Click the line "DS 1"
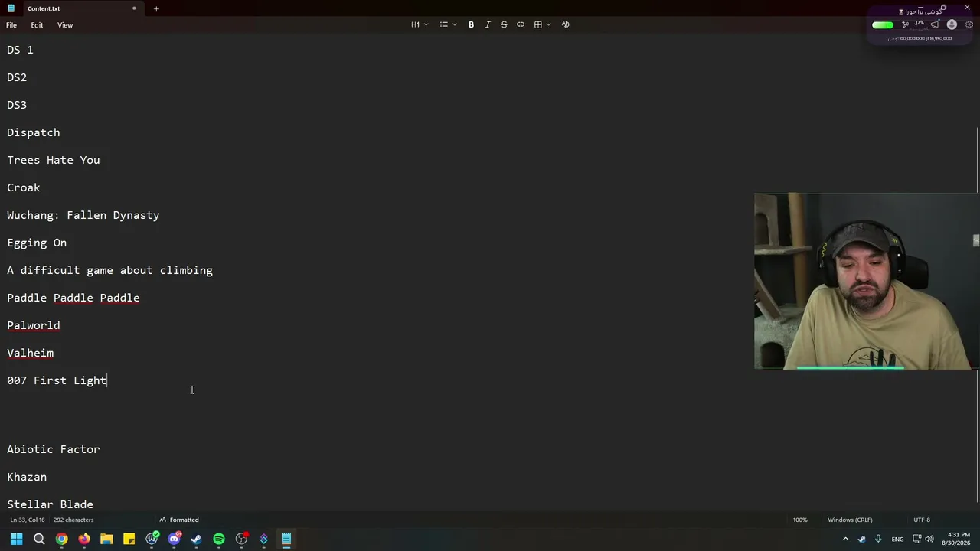The width and height of the screenshot is (980, 551). 20,50
